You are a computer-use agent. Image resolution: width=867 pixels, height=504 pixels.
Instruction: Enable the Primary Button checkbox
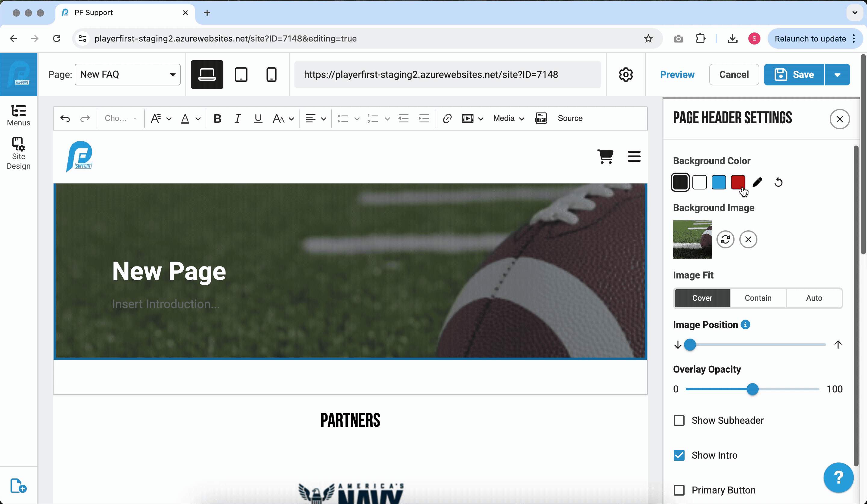pos(679,490)
